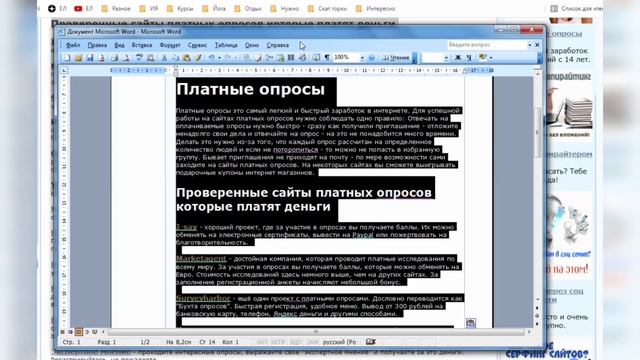Open the font size dropdown arrow
The image size is (640, 360).
click(446, 58)
